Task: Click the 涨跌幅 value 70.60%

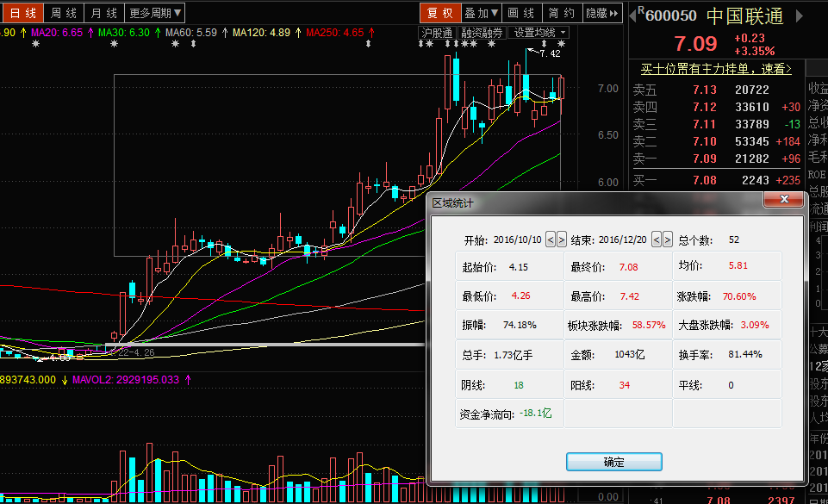Action: tap(739, 296)
